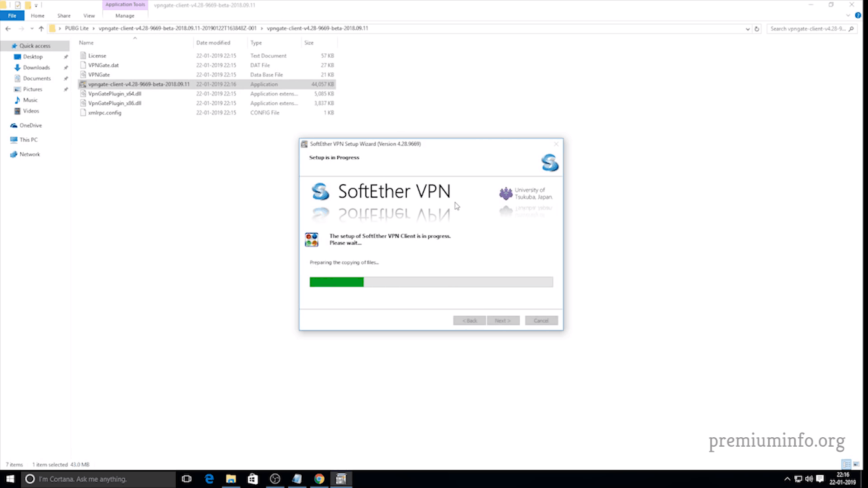Select the VPNGate.dat file
Image resolution: width=868 pixels, height=488 pixels.
click(x=207, y=65)
